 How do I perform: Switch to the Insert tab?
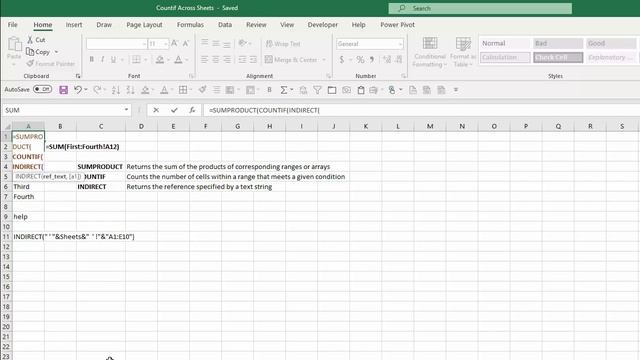pyautogui.click(x=74, y=24)
